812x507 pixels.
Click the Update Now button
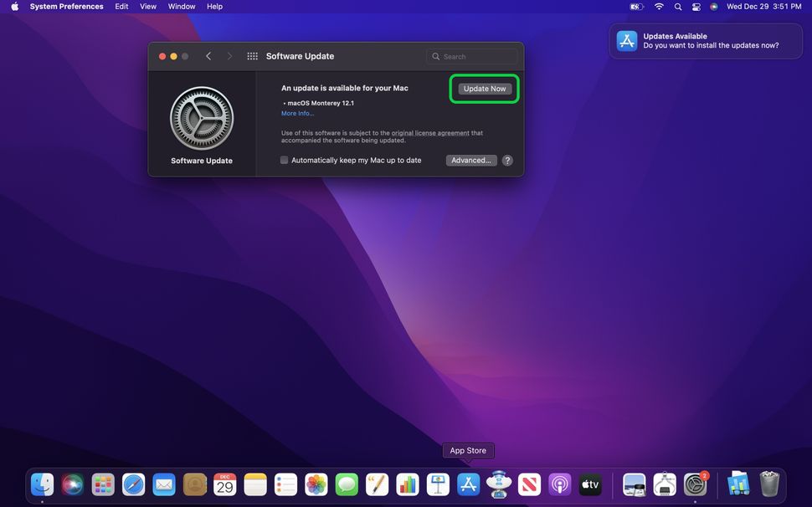(484, 88)
